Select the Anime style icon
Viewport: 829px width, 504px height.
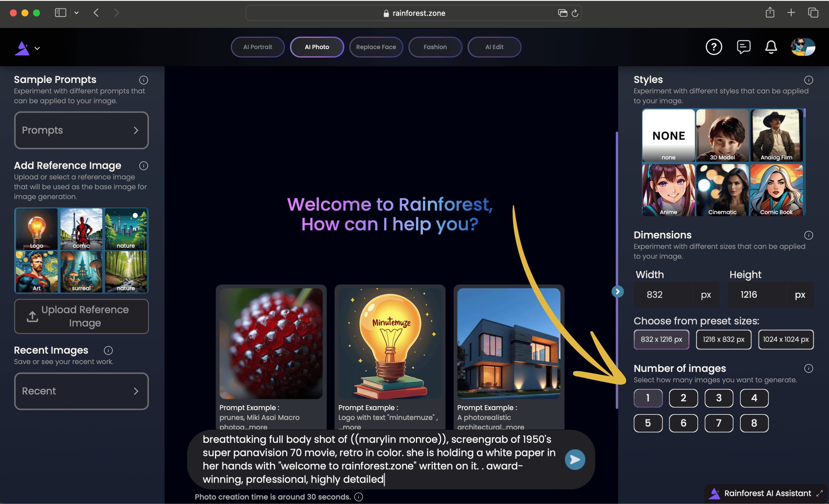coord(668,191)
